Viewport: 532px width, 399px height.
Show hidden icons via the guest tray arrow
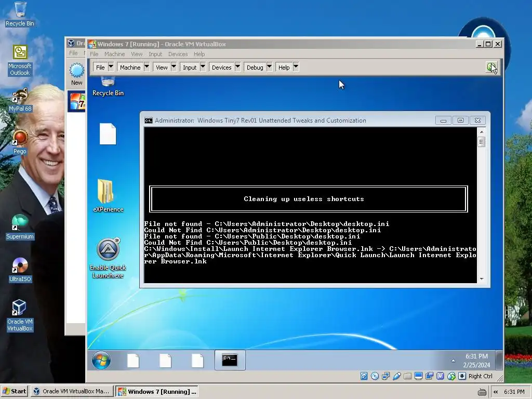453,361
